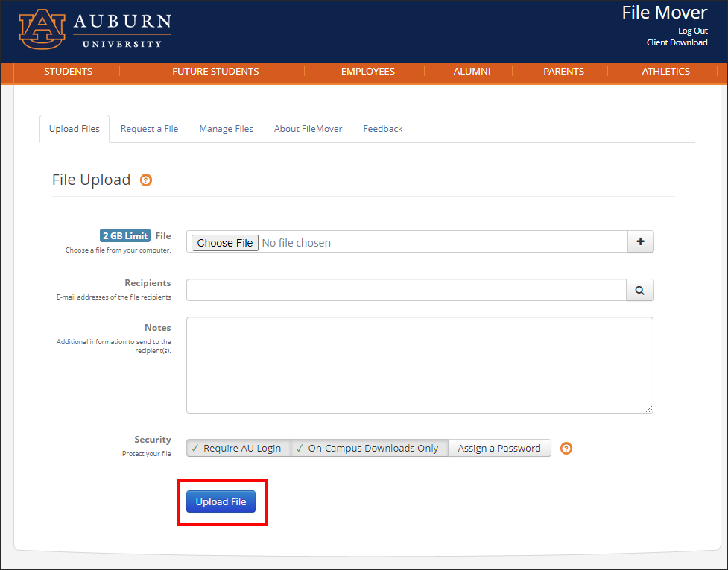
Task: Go to ATHLETICS navigation item
Action: point(666,72)
